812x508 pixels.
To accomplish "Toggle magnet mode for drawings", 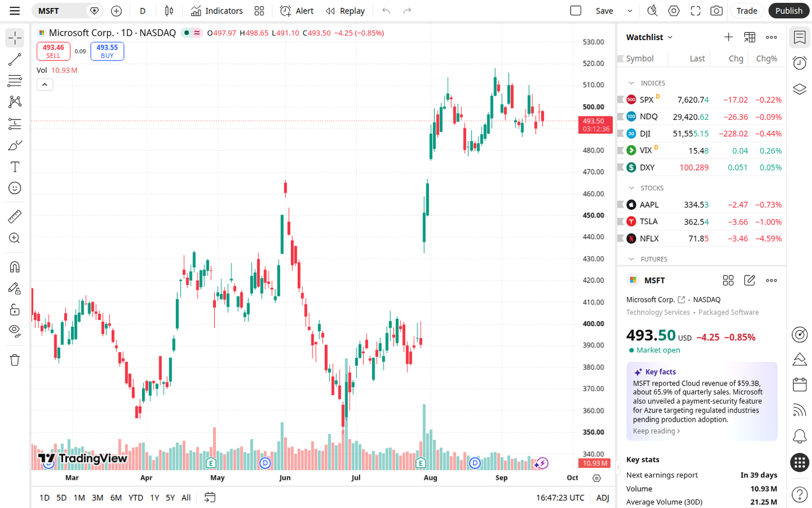I will pos(15,267).
